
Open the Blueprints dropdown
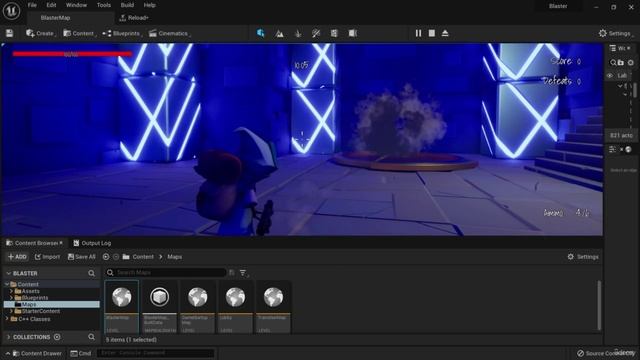tap(122, 33)
